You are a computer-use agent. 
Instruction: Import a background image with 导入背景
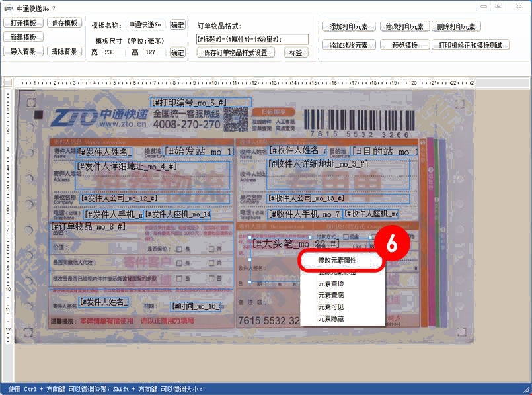click(22, 52)
